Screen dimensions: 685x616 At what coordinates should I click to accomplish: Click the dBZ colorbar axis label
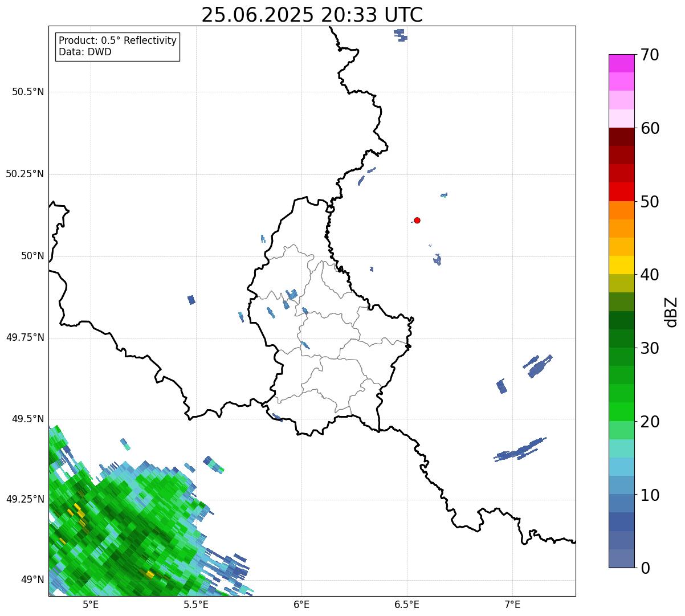point(671,311)
